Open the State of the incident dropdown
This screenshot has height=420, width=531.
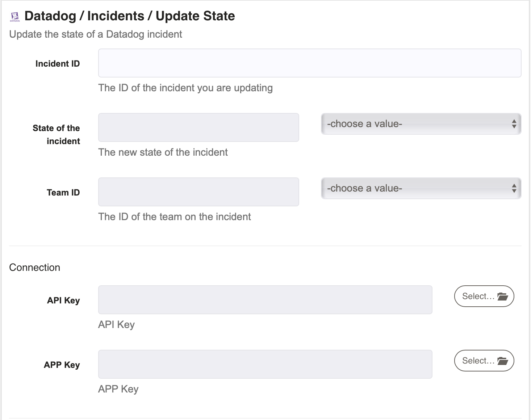point(421,124)
